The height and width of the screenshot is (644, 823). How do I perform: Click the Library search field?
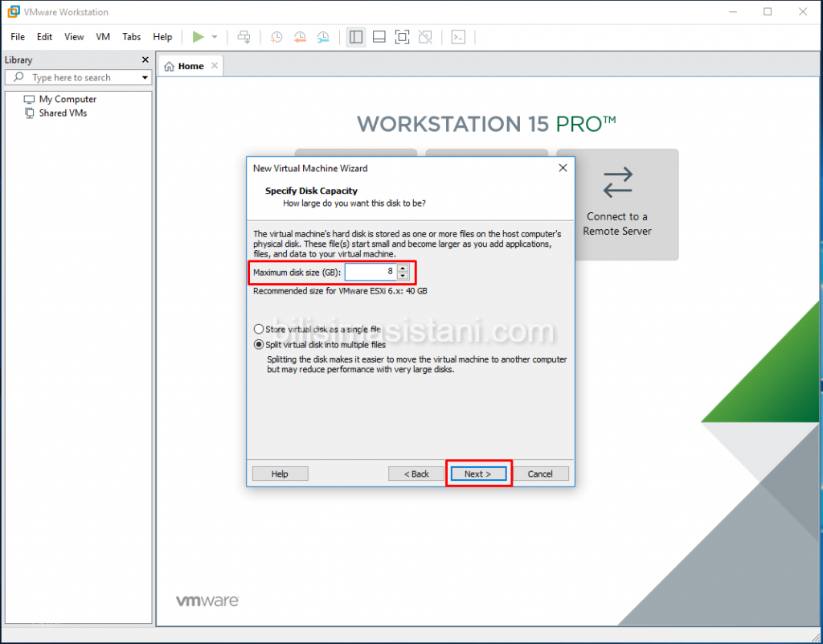pos(79,77)
